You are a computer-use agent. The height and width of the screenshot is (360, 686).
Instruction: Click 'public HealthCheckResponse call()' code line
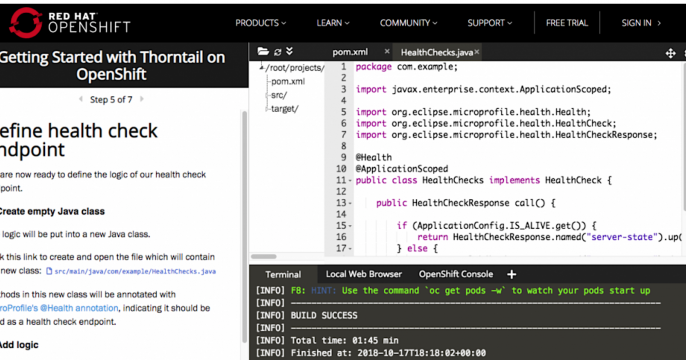(x=466, y=203)
